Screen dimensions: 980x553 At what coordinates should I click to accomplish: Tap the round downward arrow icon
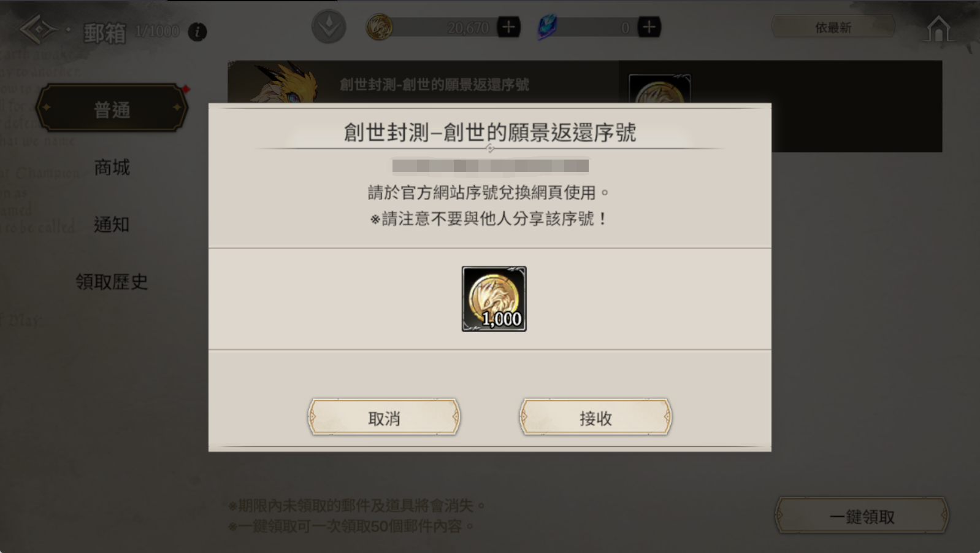329,27
